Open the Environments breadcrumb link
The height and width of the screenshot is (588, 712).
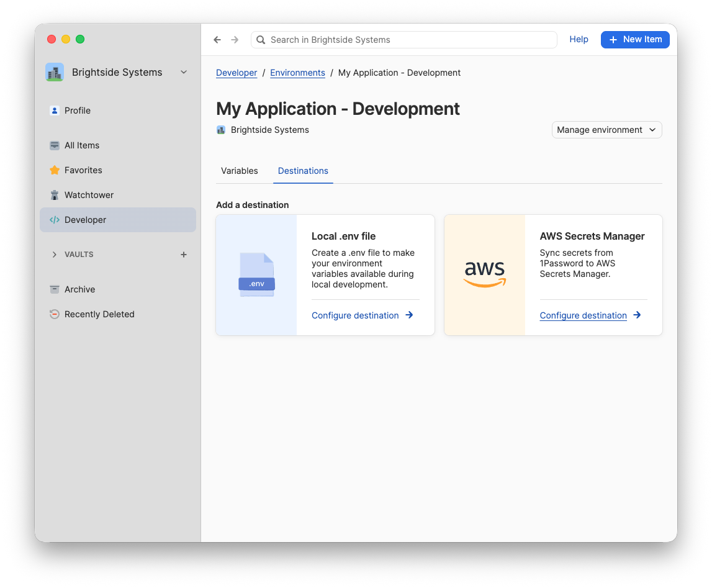tap(297, 73)
